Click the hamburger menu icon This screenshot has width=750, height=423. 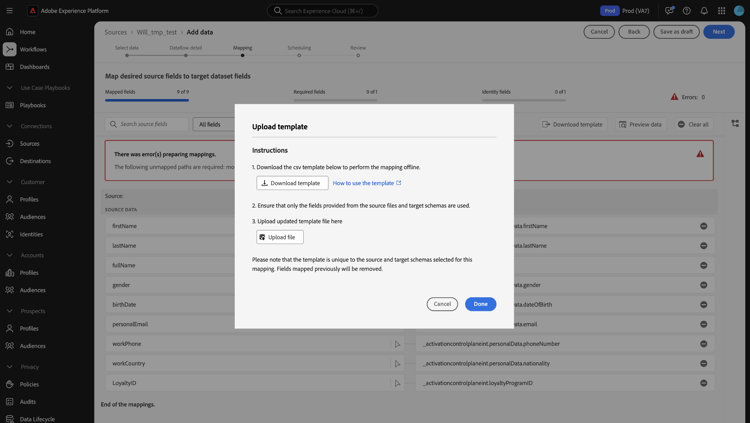[10, 11]
